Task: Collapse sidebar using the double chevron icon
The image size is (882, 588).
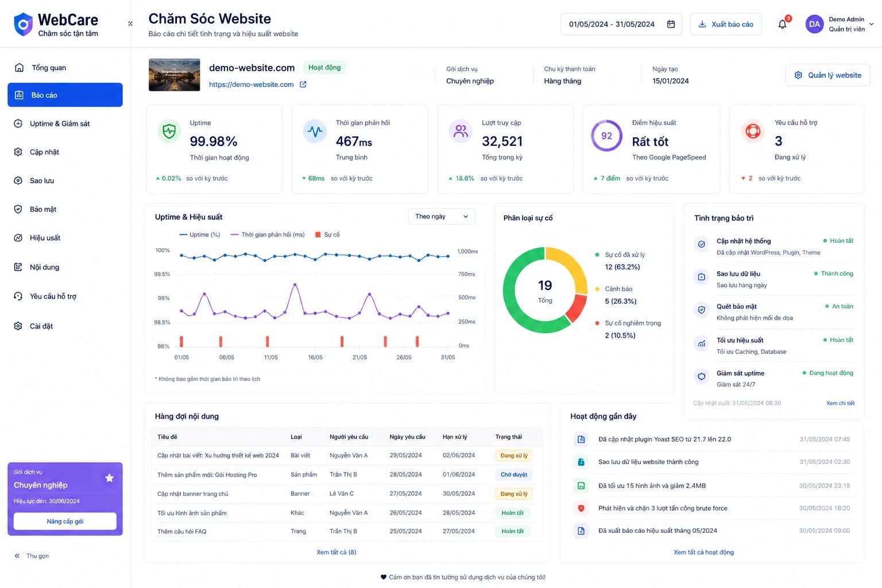Action: 130,24
